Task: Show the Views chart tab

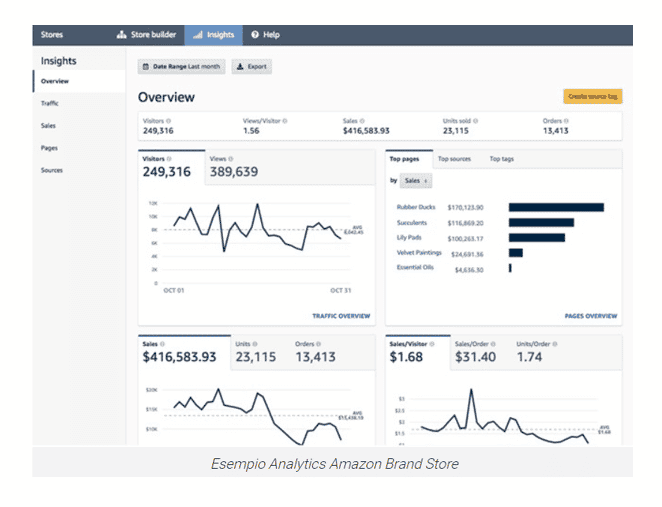Action: tap(233, 167)
